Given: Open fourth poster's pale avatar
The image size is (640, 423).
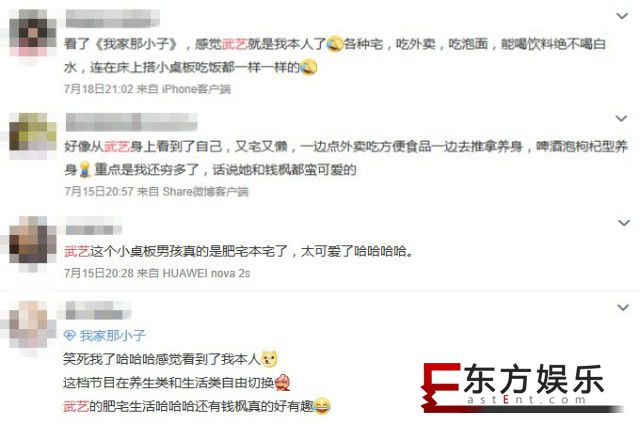Looking at the screenshot, I should coord(31,326).
